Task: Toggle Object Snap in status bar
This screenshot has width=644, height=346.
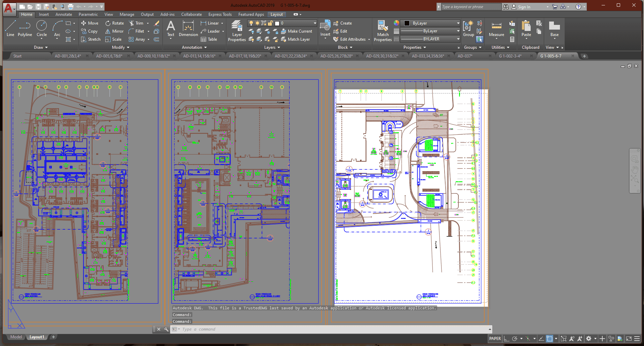Action: tap(550, 339)
